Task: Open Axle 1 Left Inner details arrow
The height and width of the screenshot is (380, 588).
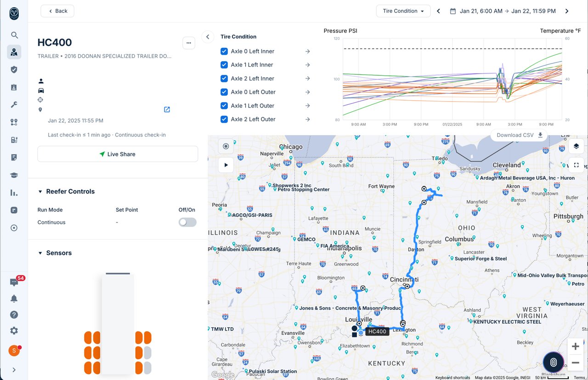Action: 308,65
